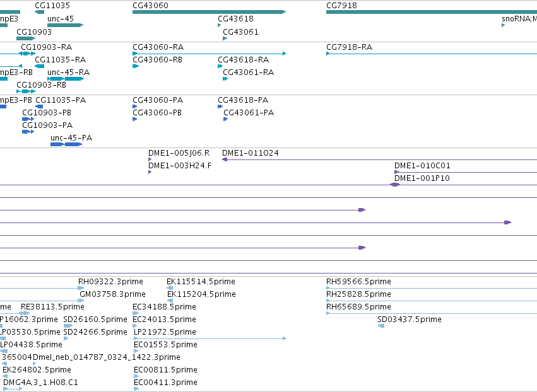
Task: Select the CG43618-PA protein label
Action: pos(243,100)
